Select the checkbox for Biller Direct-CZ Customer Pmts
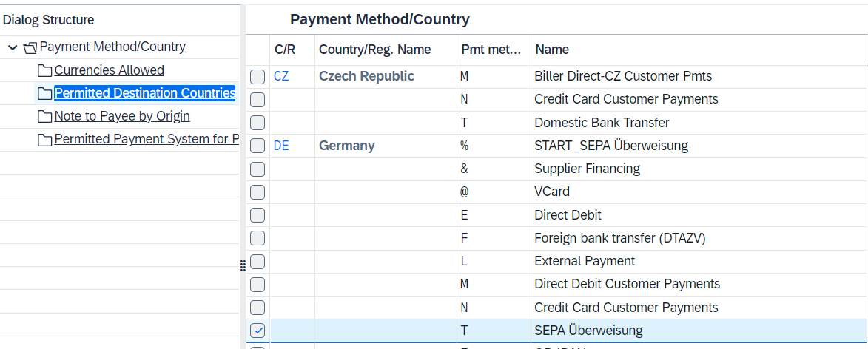Screen dimensions: 868x349 pyautogui.click(x=258, y=77)
